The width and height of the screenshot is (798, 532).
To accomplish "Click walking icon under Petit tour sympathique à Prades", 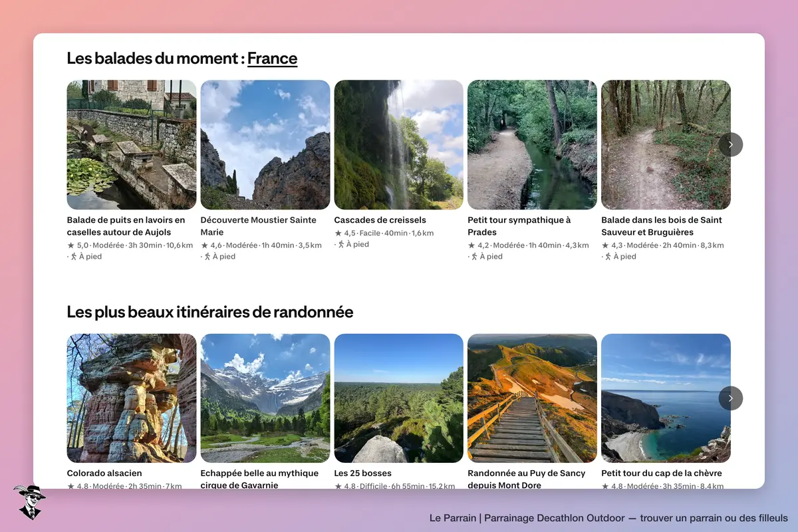I will (475, 257).
